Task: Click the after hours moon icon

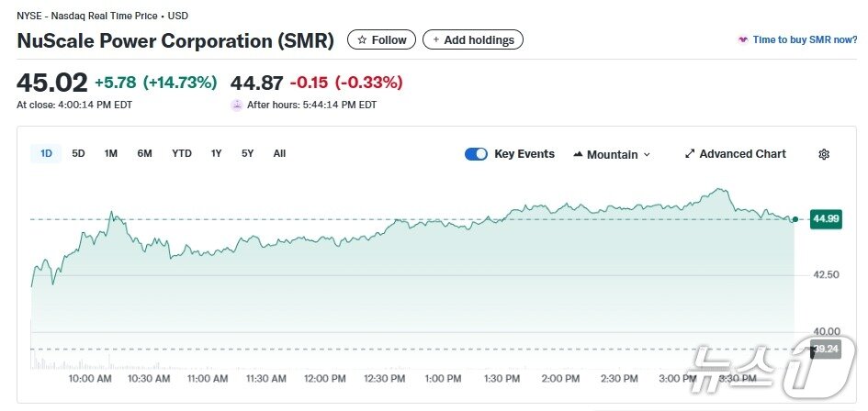Action: click(237, 105)
